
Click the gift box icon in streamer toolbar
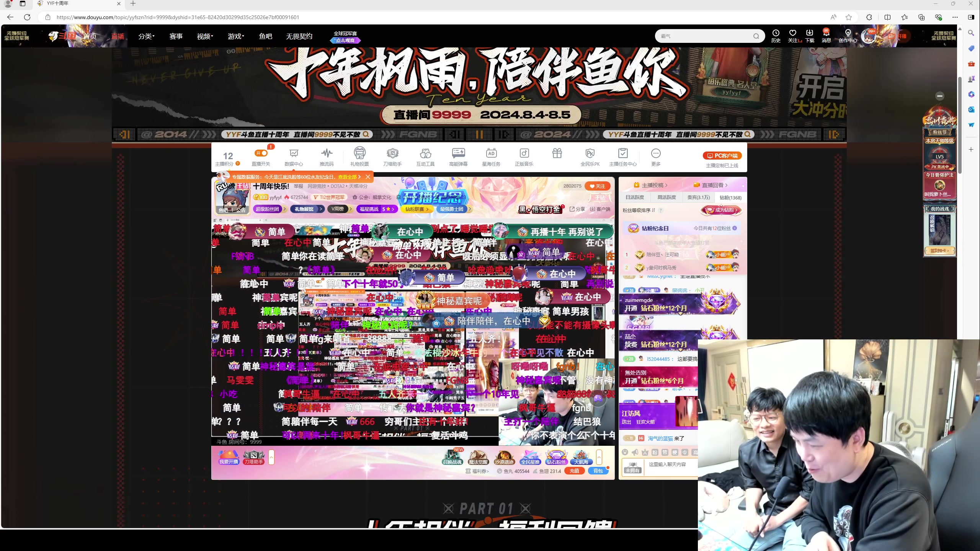tap(557, 153)
